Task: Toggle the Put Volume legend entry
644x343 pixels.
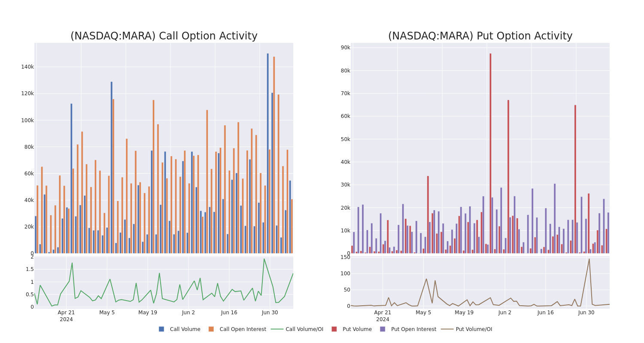Action: (352, 329)
